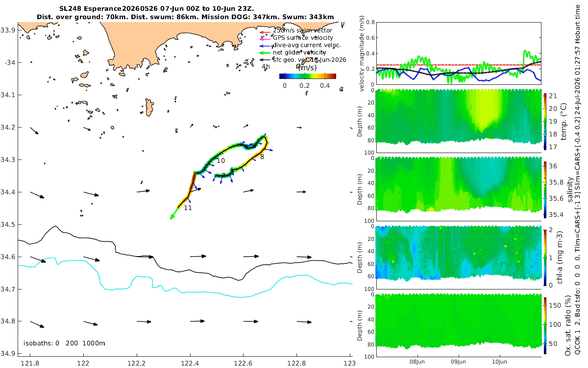
Task: Click the red dashed line in the velocity plot
Action: click(x=458, y=65)
